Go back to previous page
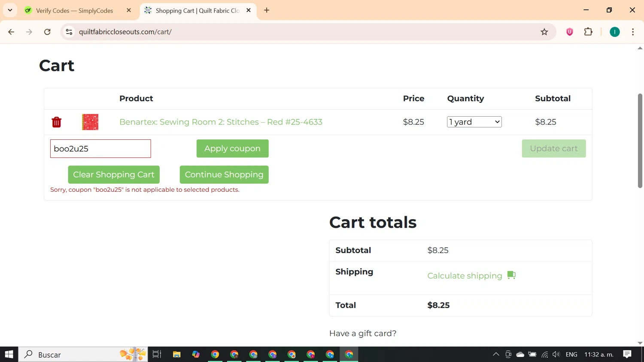This screenshot has height=362, width=644. pos(11,32)
